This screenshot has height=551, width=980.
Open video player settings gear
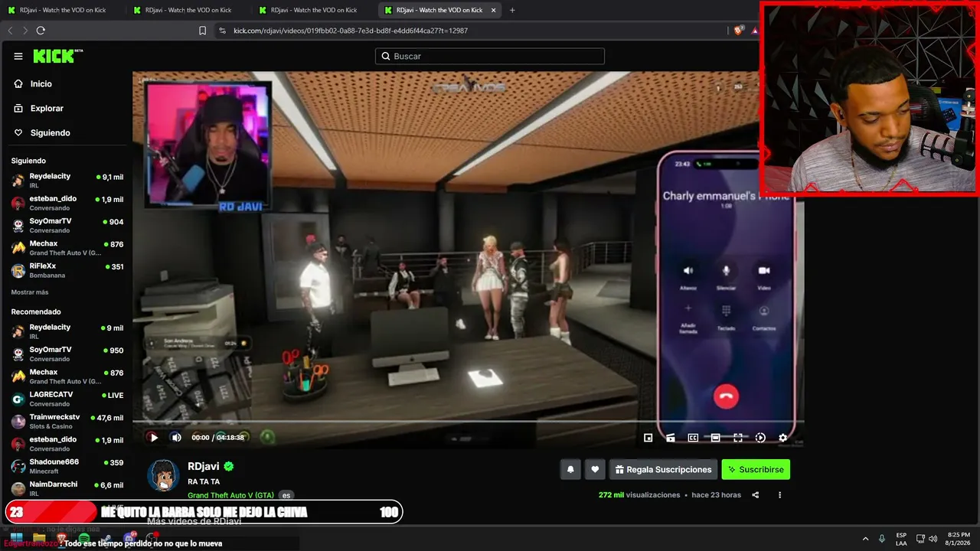pos(782,438)
